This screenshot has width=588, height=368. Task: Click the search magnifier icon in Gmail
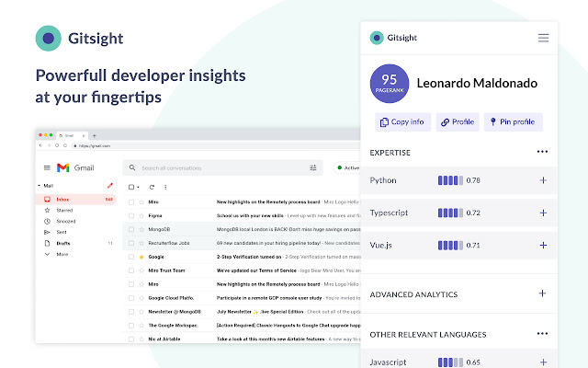point(132,167)
